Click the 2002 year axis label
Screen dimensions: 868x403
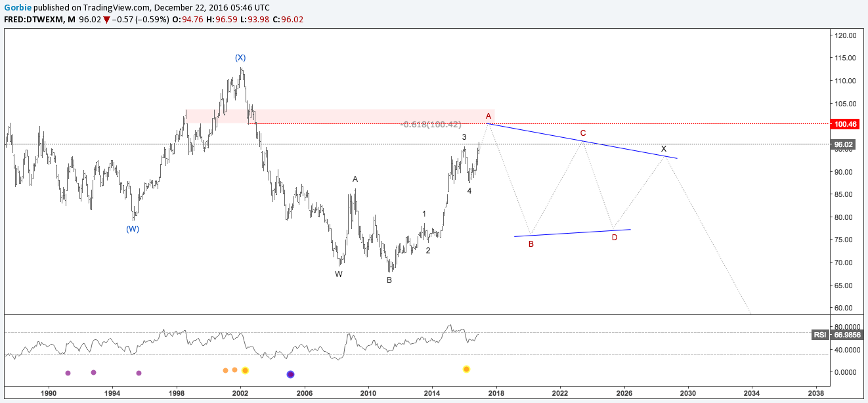(240, 394)
